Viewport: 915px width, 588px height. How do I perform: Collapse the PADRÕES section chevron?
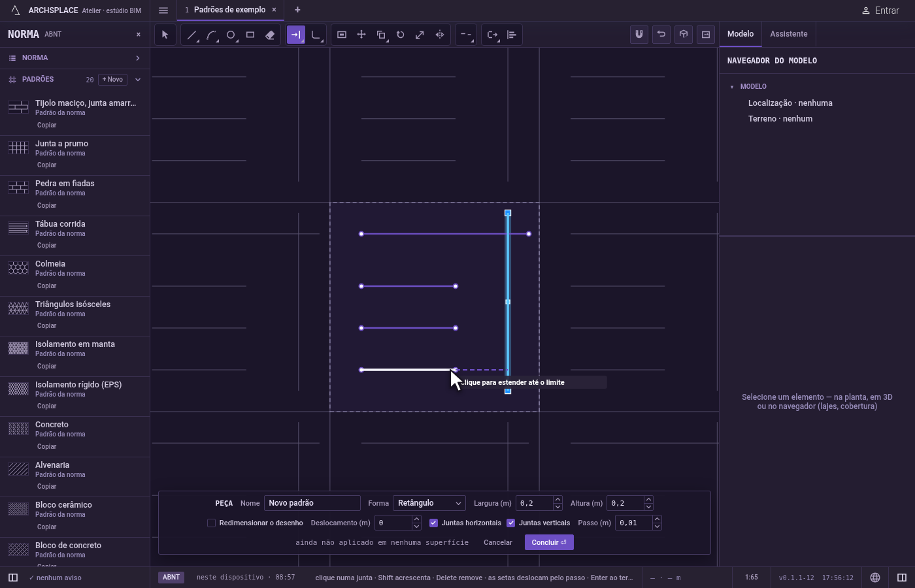(138, 80)
